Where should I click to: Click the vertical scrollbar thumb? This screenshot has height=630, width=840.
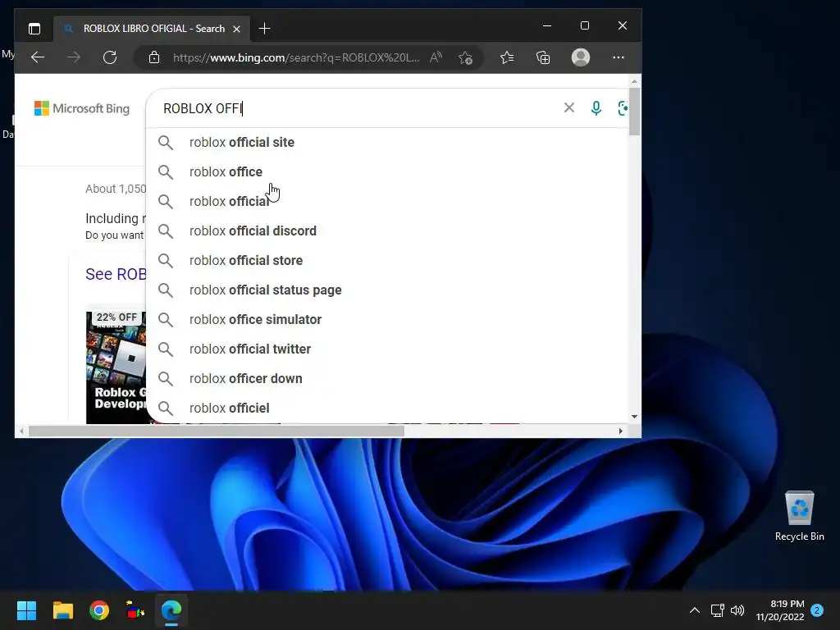(634, 112)
